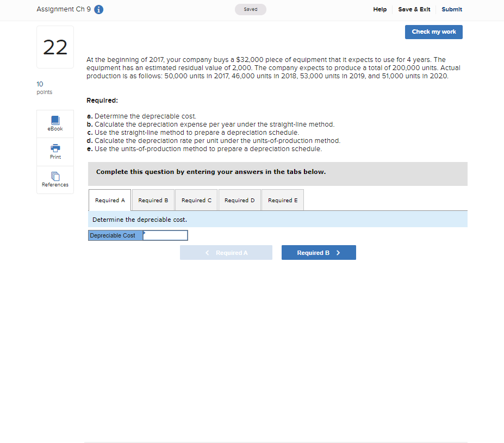Click the right chevron on Required B button
504x443 pixels.
coord(337,252)
